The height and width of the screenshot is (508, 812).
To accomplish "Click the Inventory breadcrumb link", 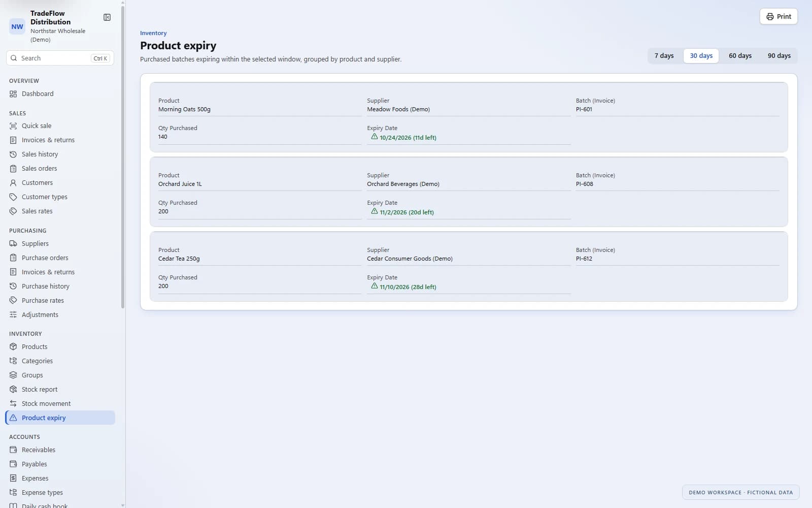I will [153, 33].
